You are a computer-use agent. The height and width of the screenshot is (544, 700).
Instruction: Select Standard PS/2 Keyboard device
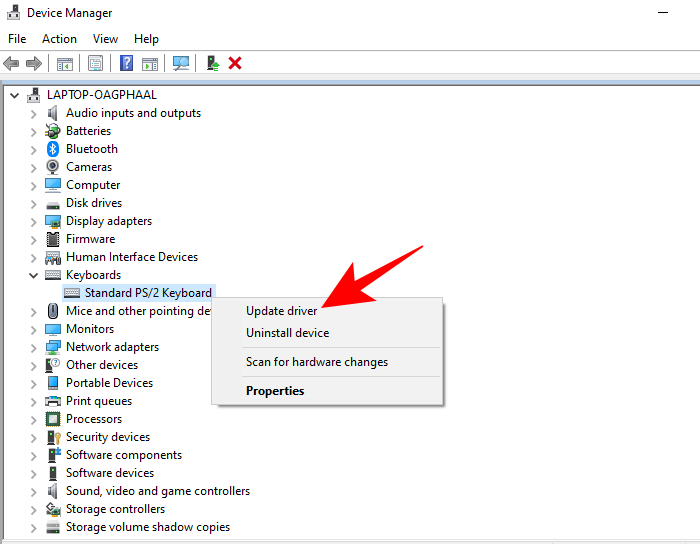[148, 293]
